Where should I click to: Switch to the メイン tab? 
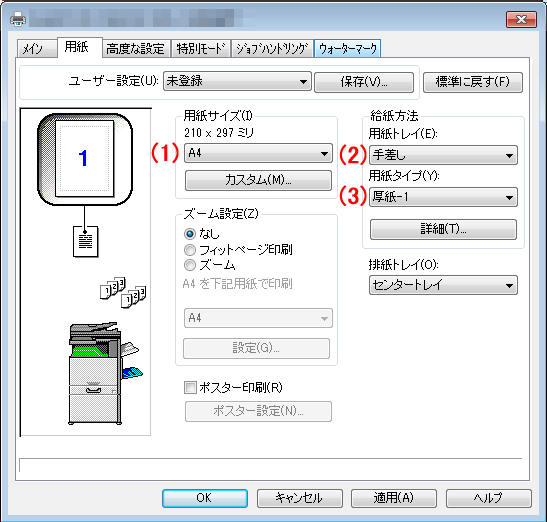click(x=36, y=49)
